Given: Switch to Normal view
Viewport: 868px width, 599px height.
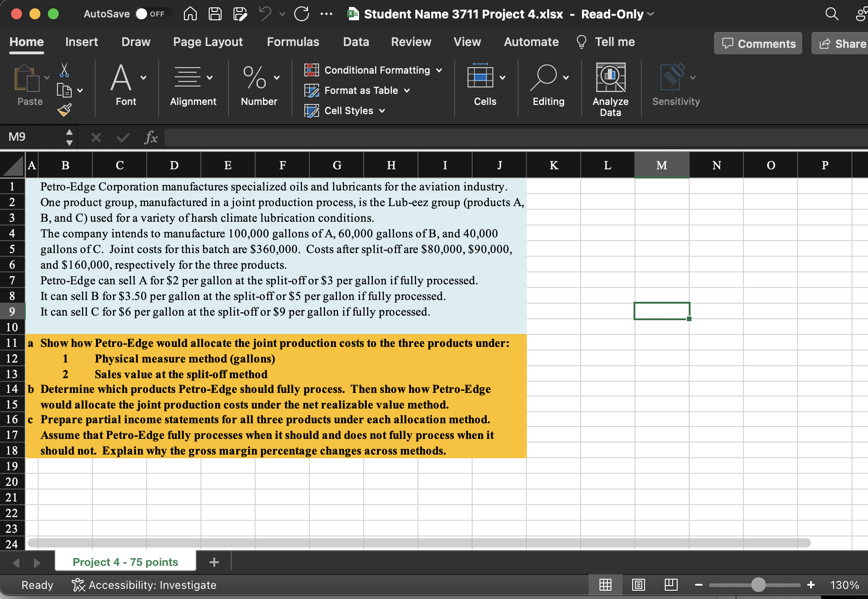Looking at the screenshot, I should [x=605, y=585].
